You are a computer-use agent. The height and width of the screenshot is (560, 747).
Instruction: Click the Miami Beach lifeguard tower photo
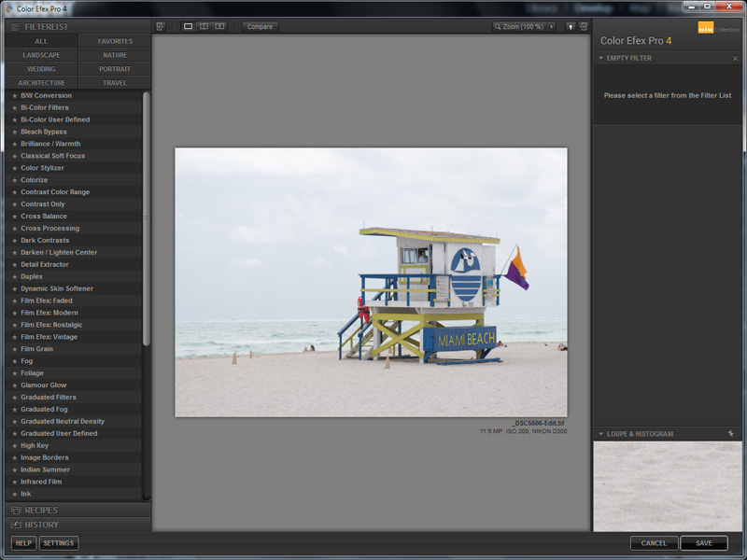pyautogui.click(x=371, y=283)
